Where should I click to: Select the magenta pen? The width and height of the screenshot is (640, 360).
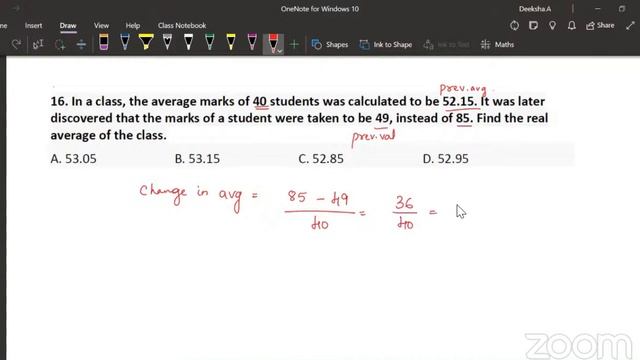click(252, 42)
